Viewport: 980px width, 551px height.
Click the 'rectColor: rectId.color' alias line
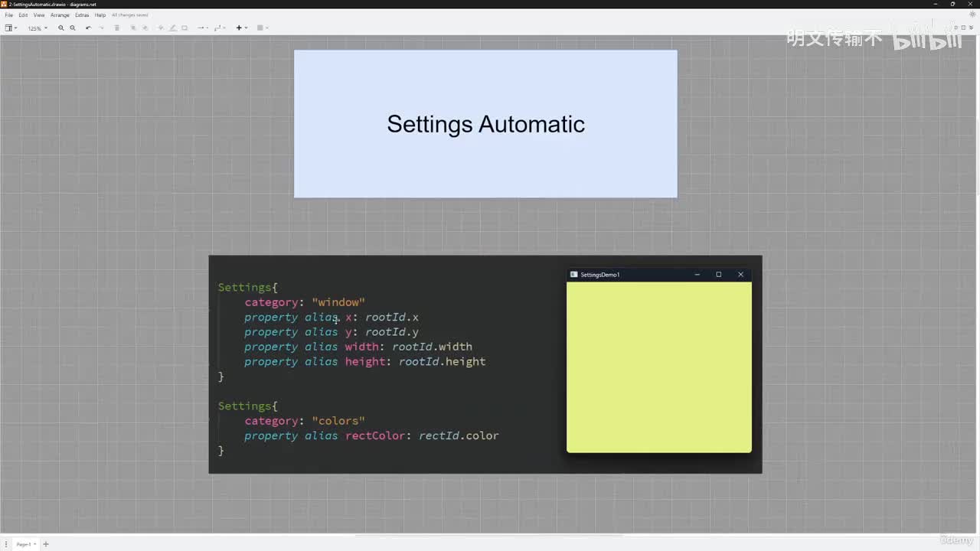[x=371, y=436]
